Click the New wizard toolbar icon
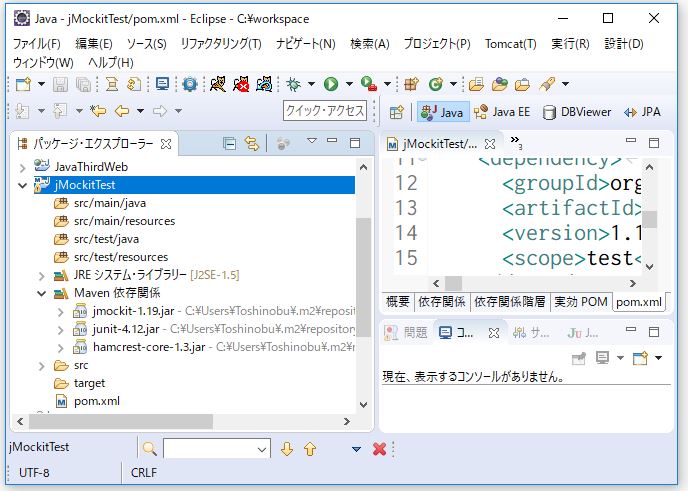 [23, 84]
